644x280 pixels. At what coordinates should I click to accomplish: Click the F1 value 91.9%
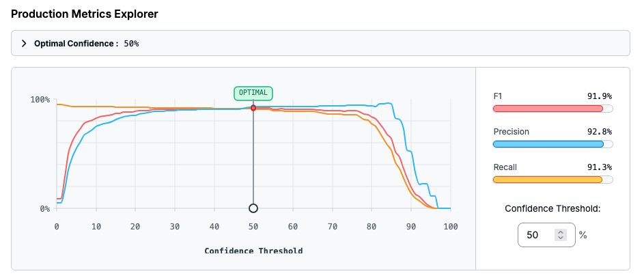point(600,96)
